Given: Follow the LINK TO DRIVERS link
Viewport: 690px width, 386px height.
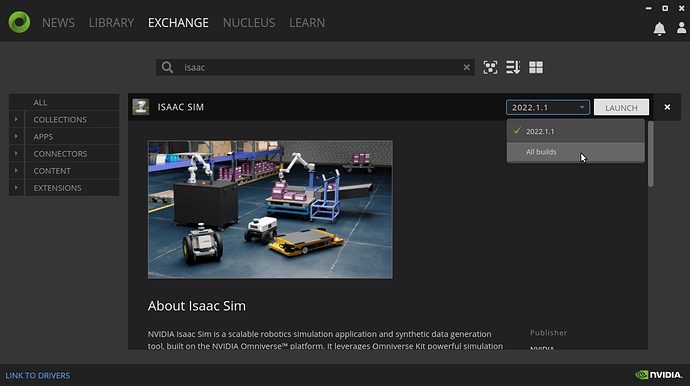Looking at the screenshot, I should click(x=37, y=375).
